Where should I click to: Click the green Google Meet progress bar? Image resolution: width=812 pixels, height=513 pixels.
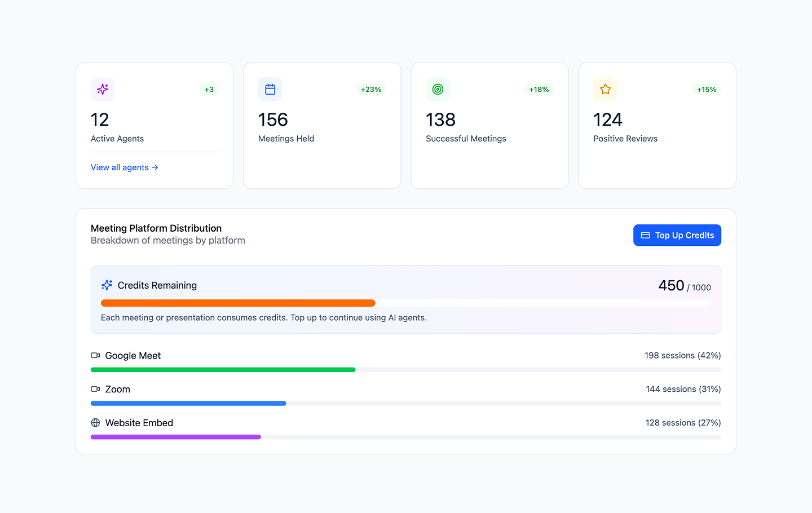(x=223, y=370)
